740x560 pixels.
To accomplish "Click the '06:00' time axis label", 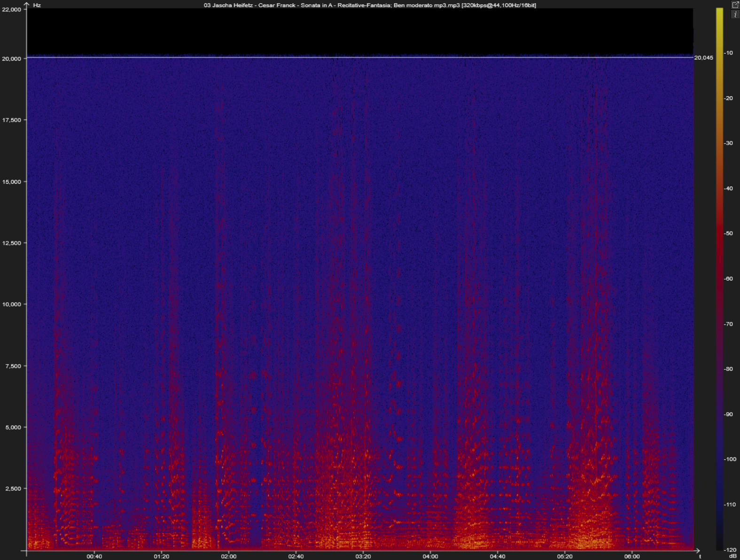I will pos(632,557).
